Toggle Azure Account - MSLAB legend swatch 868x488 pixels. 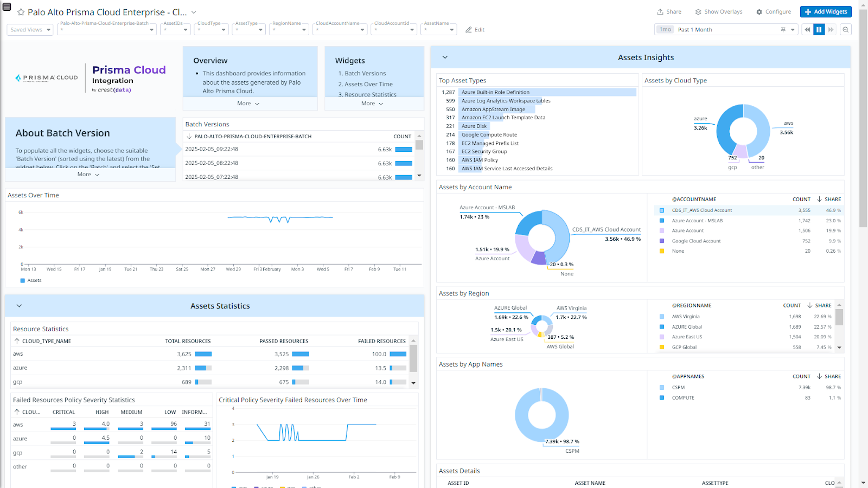662,221
